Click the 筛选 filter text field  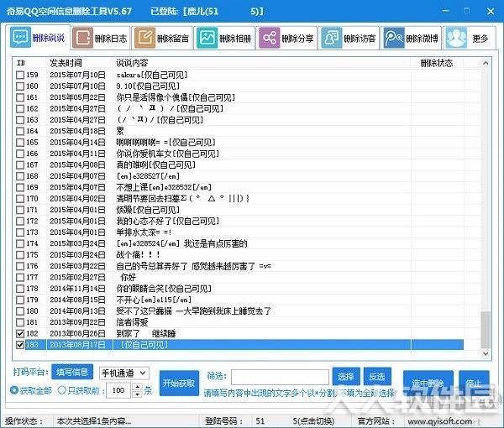pyautogui.click(x=280, y=377)
